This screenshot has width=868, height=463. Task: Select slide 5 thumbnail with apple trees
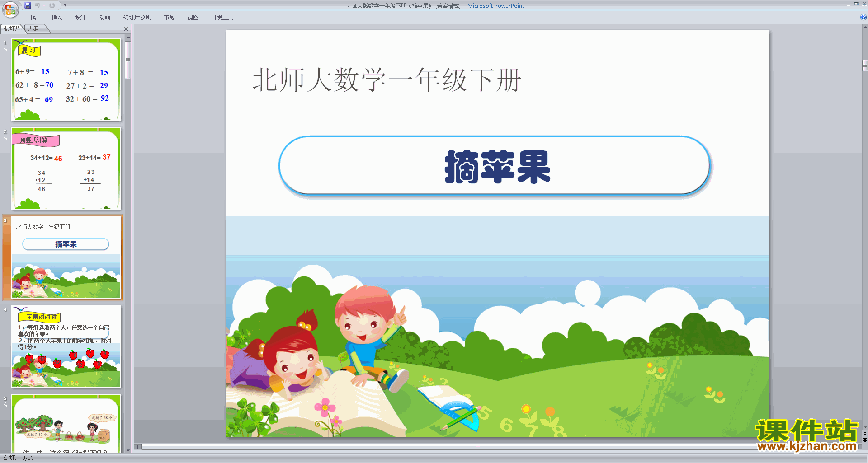pyautogui.click(x=66, y=424)
